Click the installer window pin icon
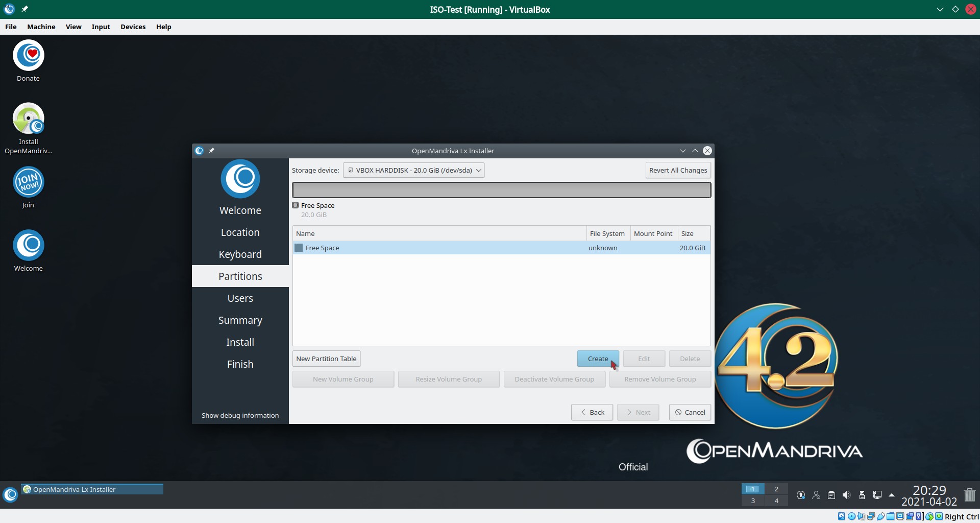Screen dimensions: 980x523 211,151
